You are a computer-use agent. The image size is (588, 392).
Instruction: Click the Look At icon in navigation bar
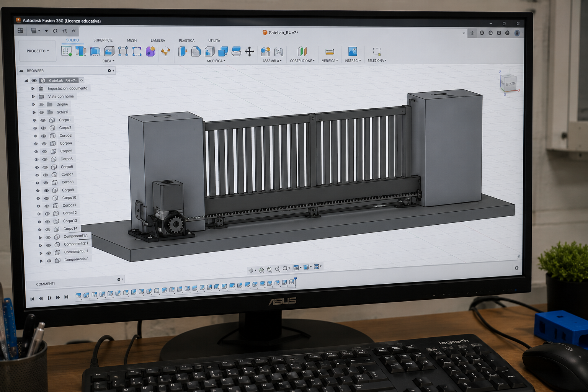click(261, 270)
